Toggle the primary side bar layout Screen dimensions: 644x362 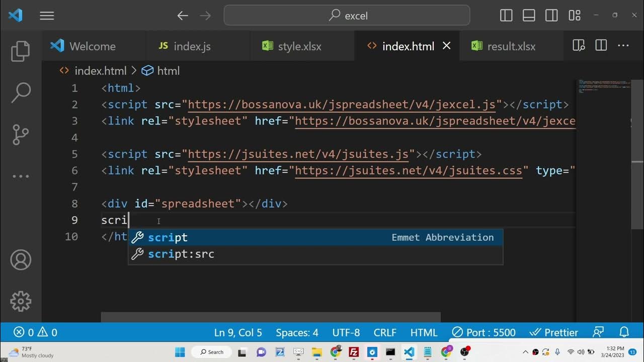506,16
